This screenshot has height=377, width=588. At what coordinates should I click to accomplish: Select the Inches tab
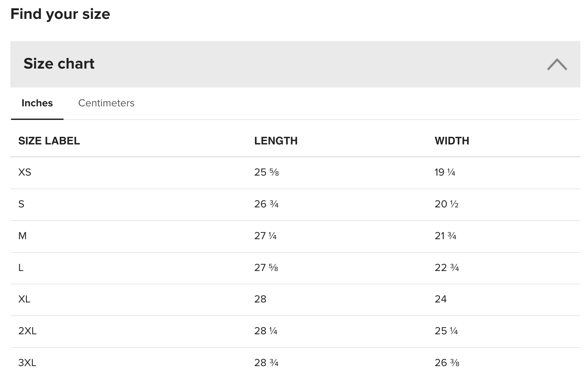point(37,103)
